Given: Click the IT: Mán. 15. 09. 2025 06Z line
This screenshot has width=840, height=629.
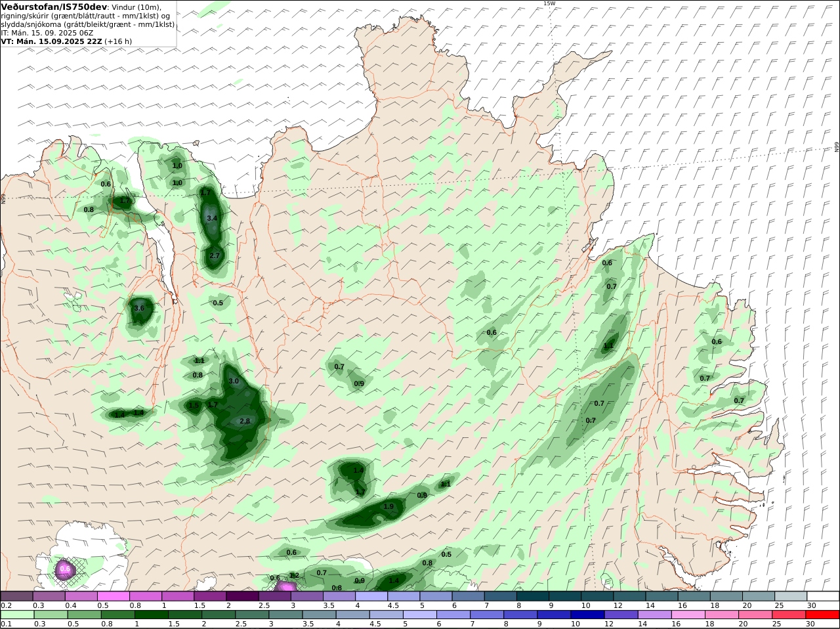Looking at the screenshot, I should 47,32.
